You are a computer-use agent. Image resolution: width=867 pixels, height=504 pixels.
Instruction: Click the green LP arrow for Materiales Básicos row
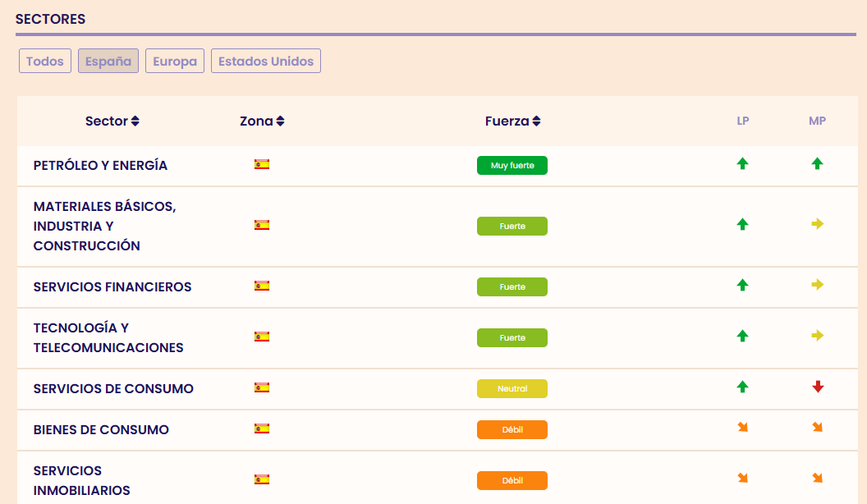pos(743,224)
